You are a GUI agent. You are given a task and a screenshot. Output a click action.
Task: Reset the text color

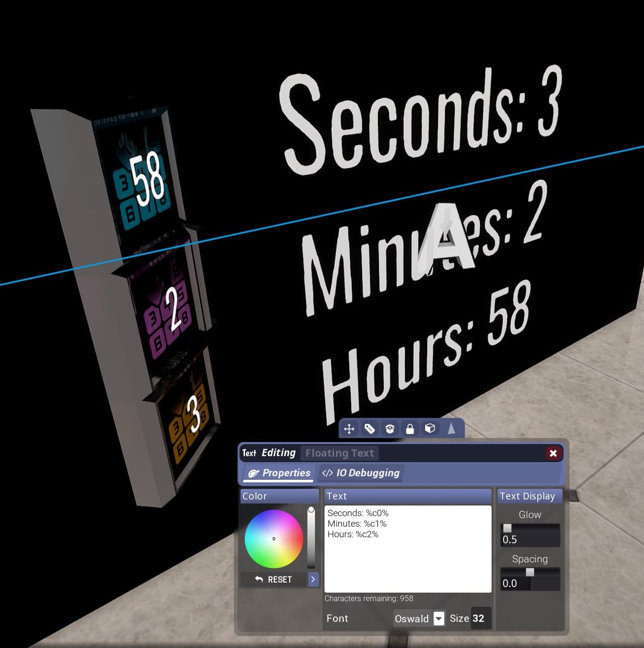pos(273,580)
